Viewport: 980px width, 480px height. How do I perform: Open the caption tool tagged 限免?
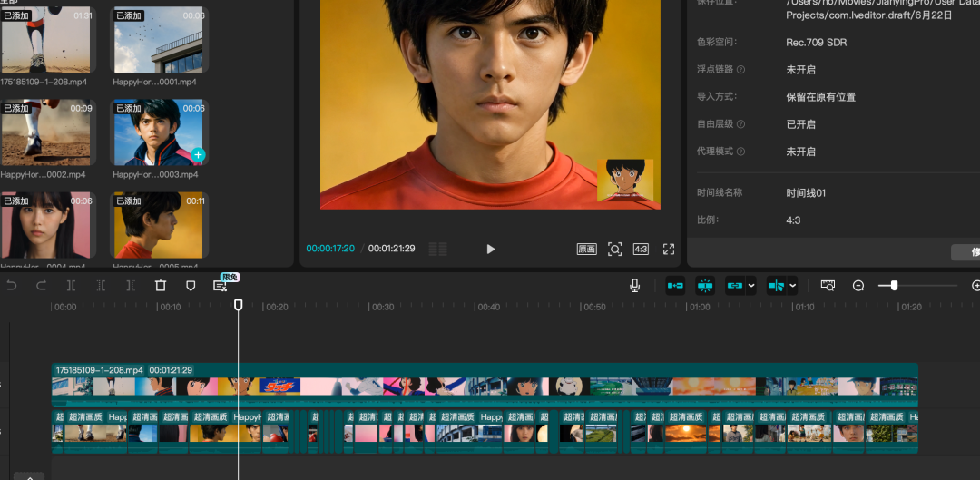(220, 286)
